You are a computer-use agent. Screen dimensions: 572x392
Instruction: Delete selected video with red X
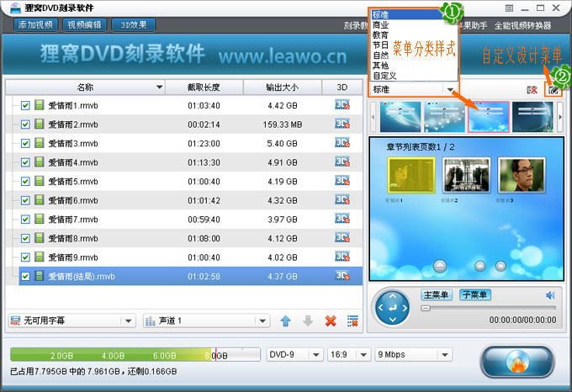click(x=331, y=320)
